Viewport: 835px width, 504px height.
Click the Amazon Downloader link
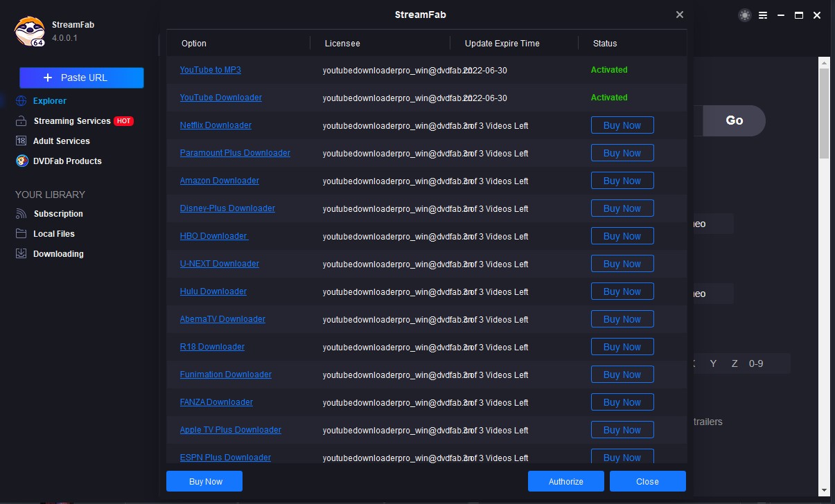coord(220,181)
